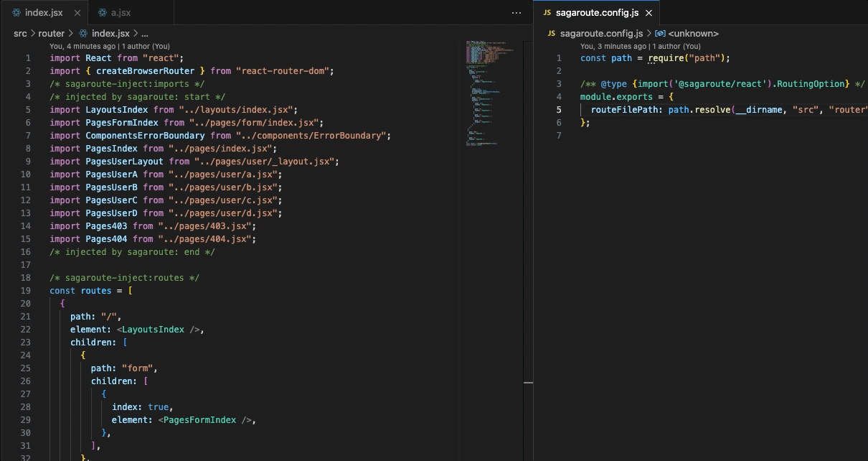Click line number 19 in index.jsx
This screenshot has height=461, width=868.
(x=26, y=291)
